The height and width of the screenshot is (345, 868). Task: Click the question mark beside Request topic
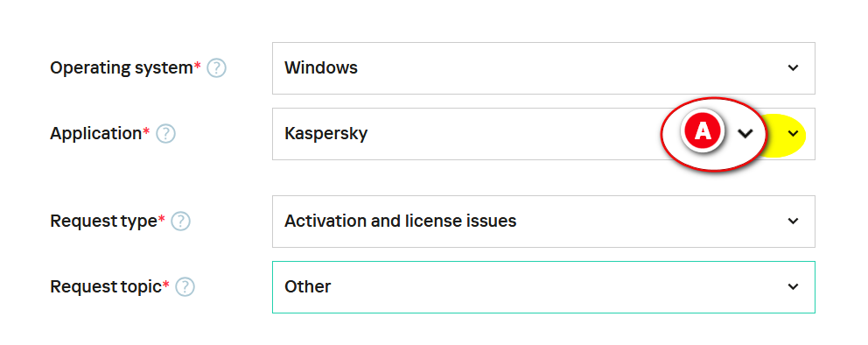point(185,287)
